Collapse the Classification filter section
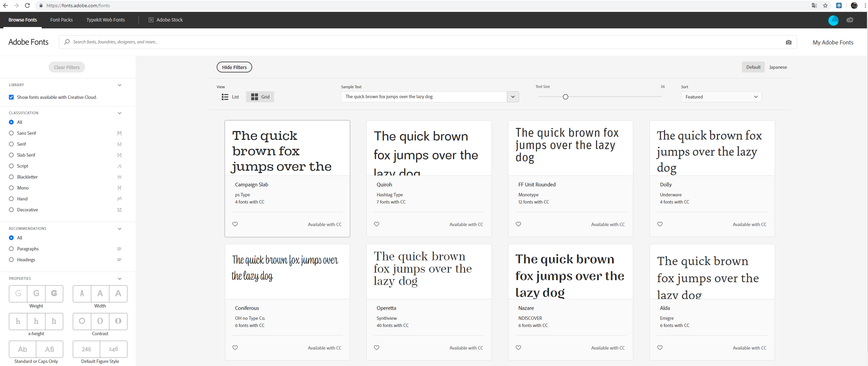The height and width of the screenshot is (366, 868). click(120, 113)
